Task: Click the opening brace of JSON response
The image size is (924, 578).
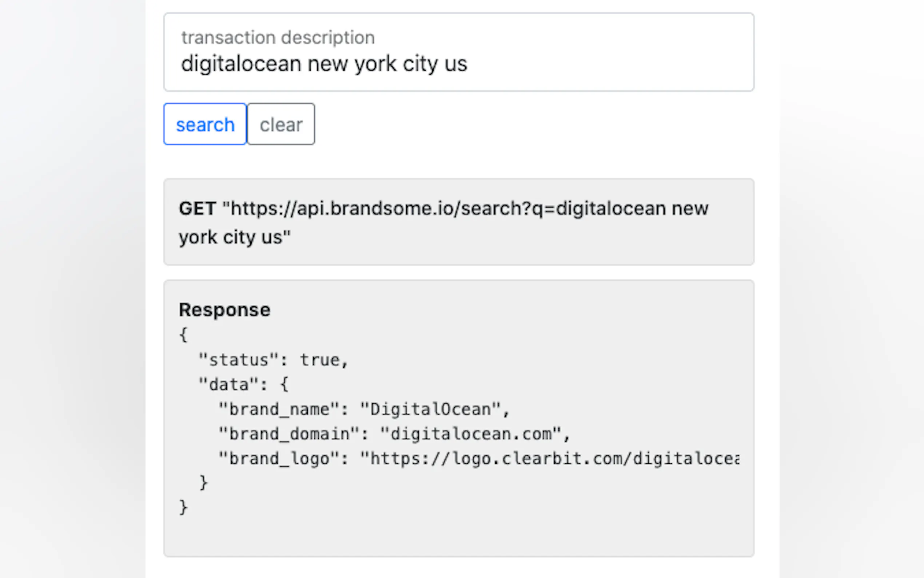Action: coord(183,335)
